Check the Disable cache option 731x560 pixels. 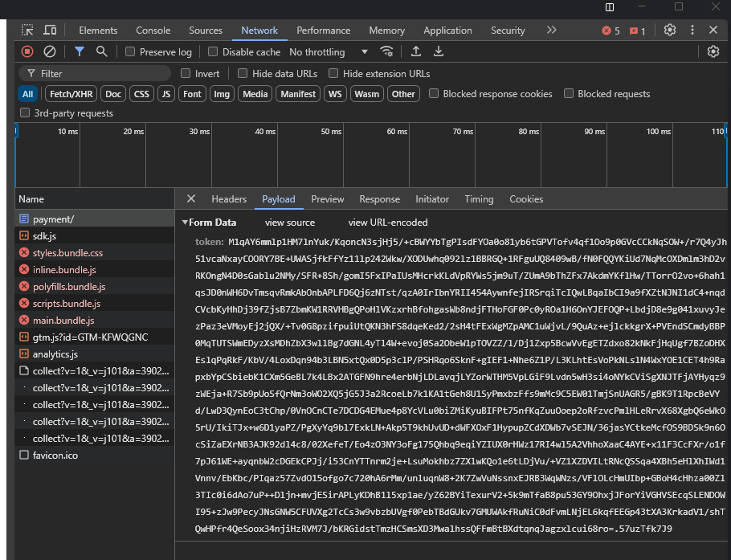(213, 52)
